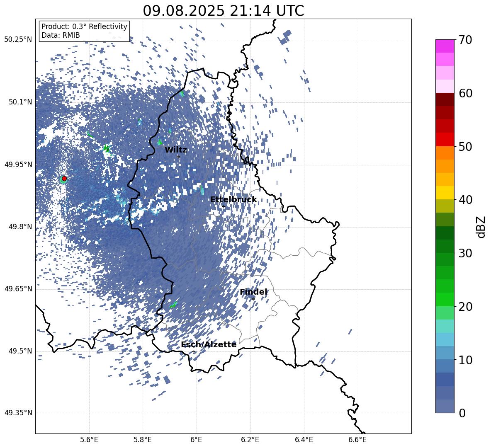Click the Esch/Alzette city label
The height and width of the screenshot is (448, 491).
click(209, 344)
